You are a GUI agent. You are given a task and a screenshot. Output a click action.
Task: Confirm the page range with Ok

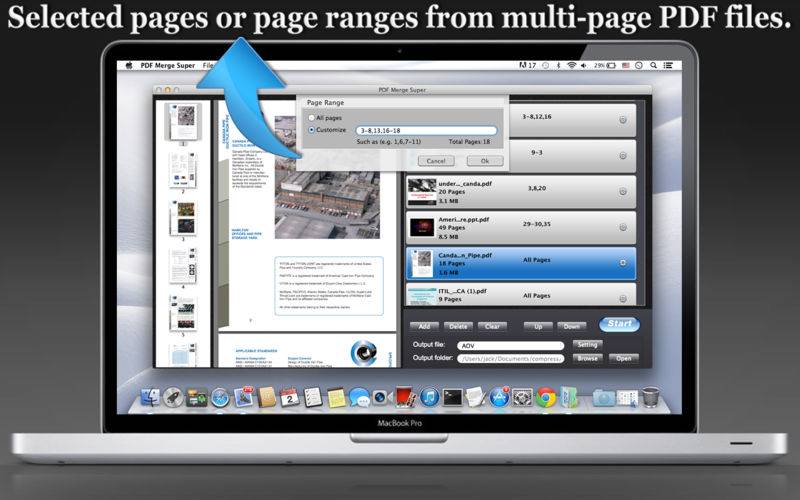485,161
